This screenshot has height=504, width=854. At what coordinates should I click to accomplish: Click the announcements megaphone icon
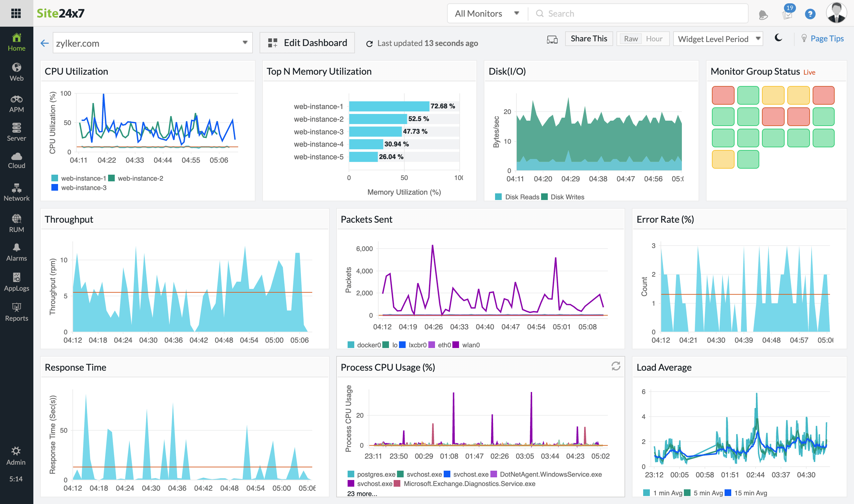point(763,14)
